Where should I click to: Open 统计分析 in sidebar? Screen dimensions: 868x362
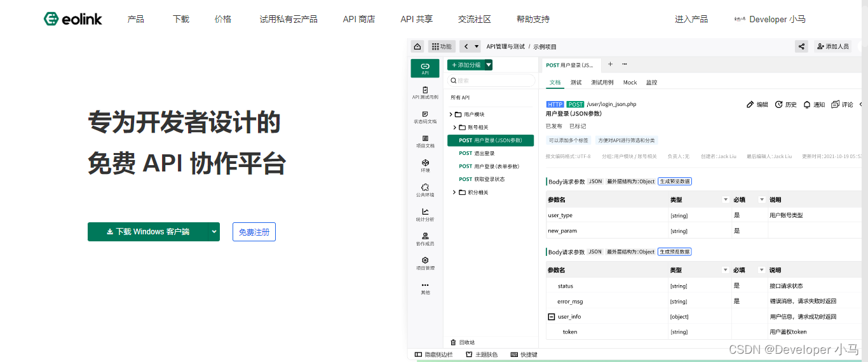point(425,215)
